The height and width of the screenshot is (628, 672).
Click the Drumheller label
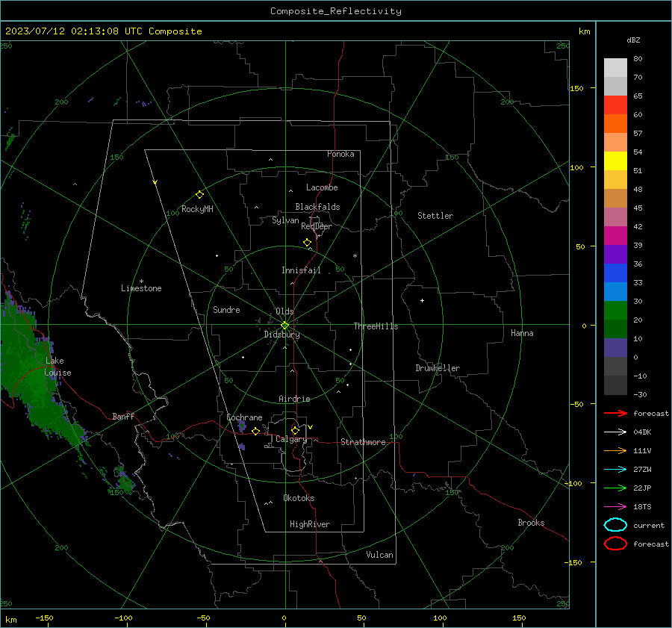(x=438, y=368)
